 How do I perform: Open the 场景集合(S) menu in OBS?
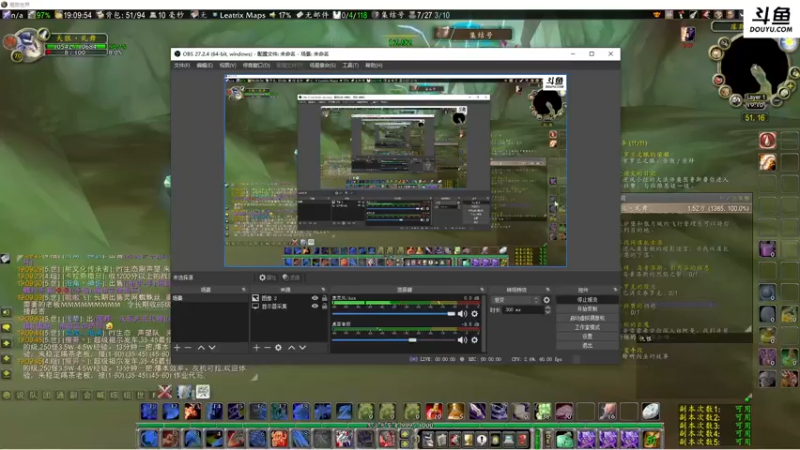pyautogui.click(x=322, y=65)
